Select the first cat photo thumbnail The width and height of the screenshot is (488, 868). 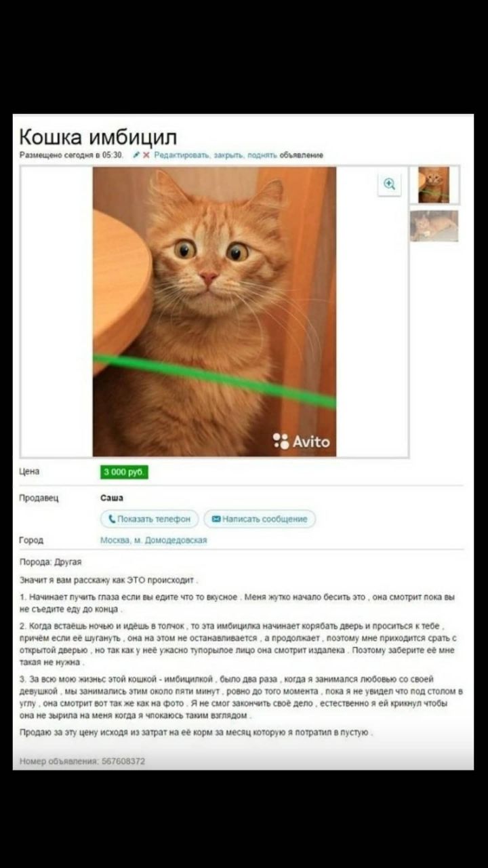pyautogui.click(x=434, y=184)
